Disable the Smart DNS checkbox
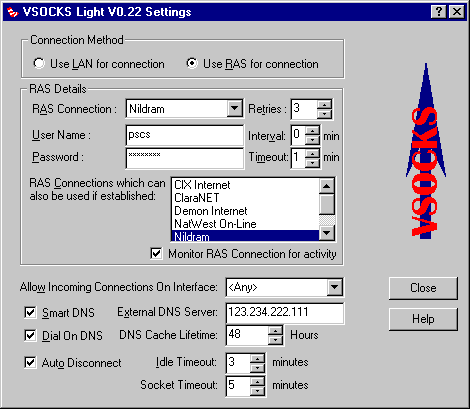 (30, 313)
